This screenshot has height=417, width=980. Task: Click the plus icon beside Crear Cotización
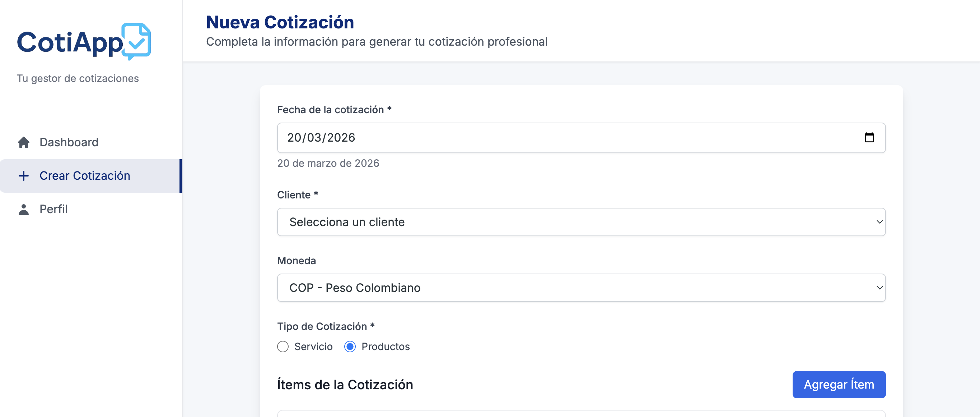24,175
